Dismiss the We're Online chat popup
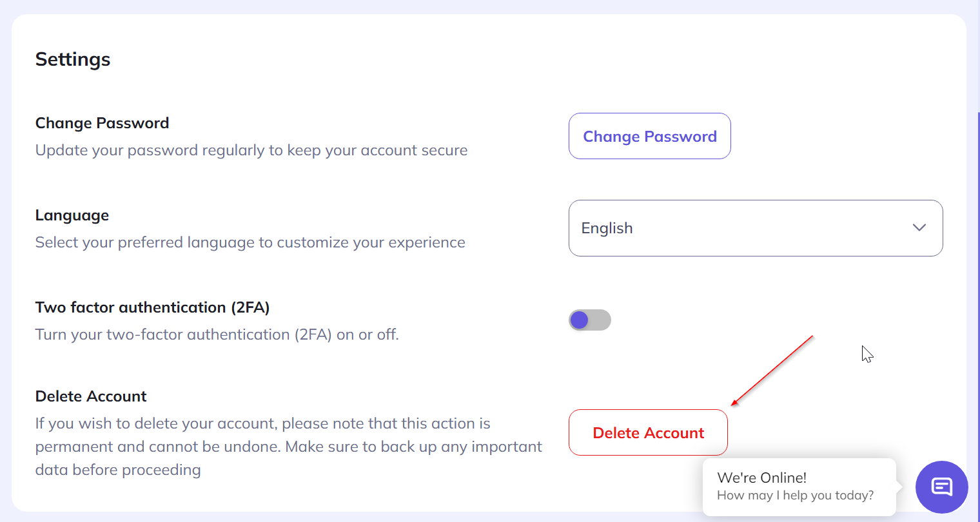The height and width of the screenshot is (522, 980). [x=798, y=487]
